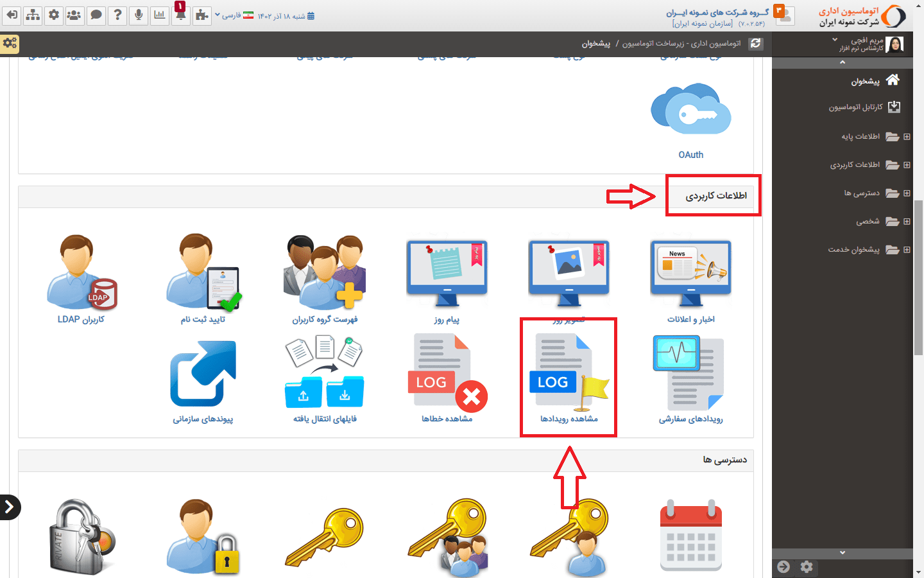Click the notification bell in top toolbar
This screenshot has height=578, width=924.
[x=180, y=15]
